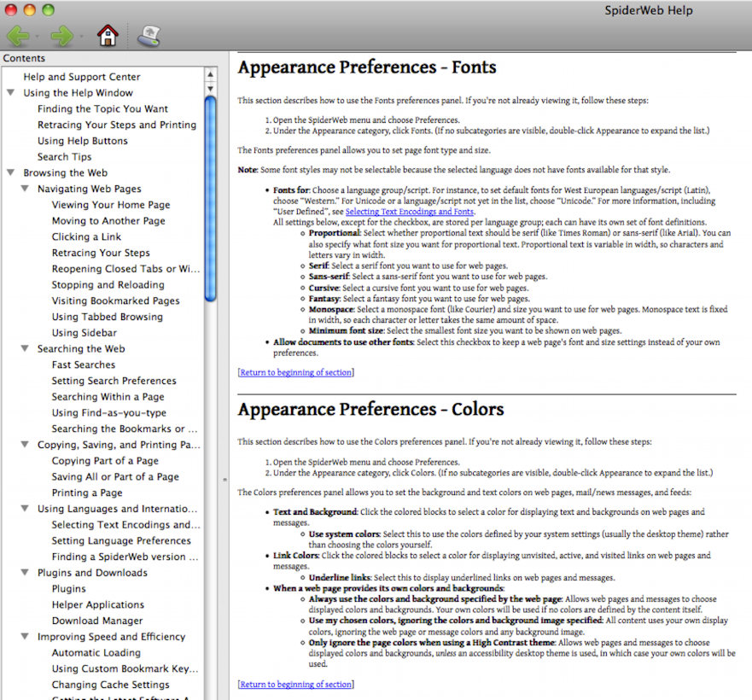
Task: Select Changing Cache Settings topic
Action: coord(110,685)
